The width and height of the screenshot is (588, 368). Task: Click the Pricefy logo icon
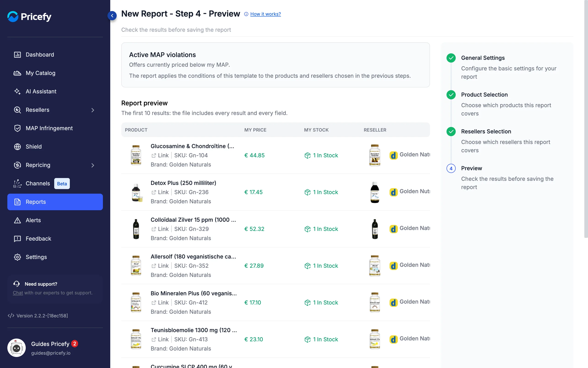13,17
